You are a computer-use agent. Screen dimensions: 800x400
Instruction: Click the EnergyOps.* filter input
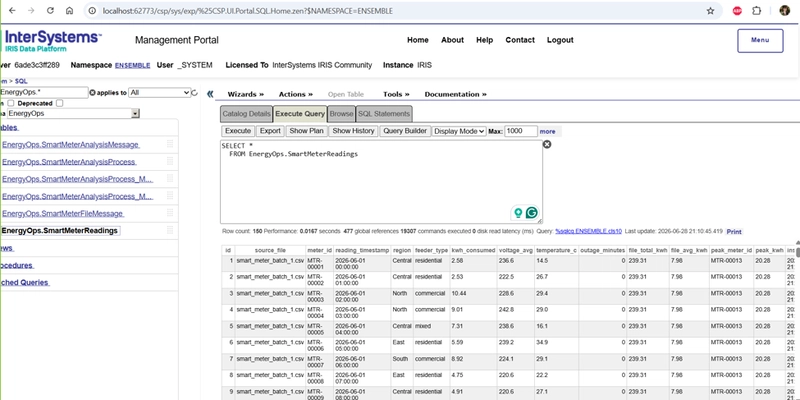tap(44, 92)
